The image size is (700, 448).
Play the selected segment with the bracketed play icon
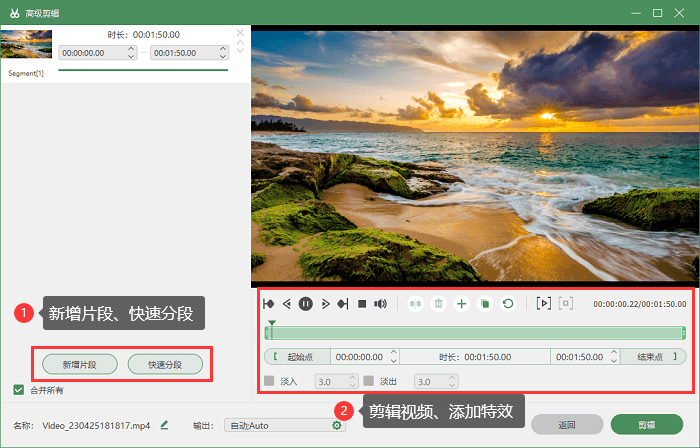(543, 303)
